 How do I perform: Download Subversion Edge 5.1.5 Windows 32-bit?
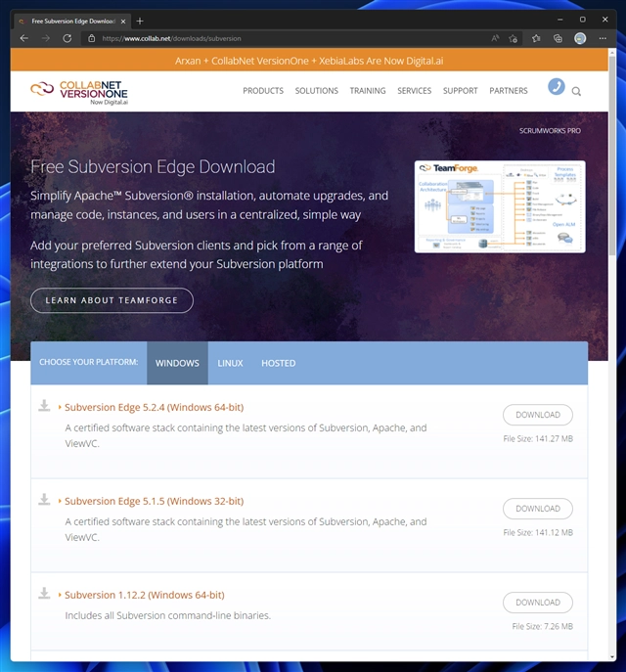[538, 509]
